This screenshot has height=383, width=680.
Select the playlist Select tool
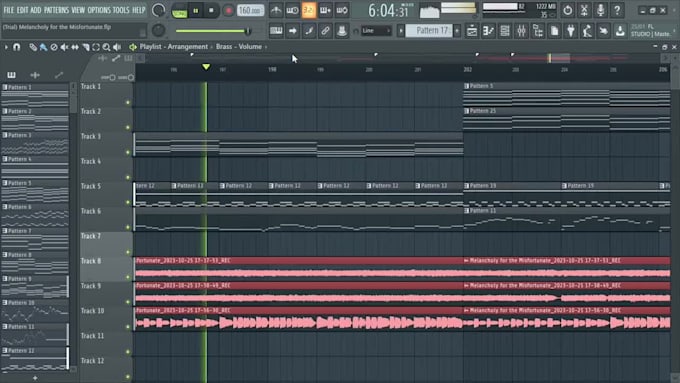pyautogui.click(x=96, y=47)
